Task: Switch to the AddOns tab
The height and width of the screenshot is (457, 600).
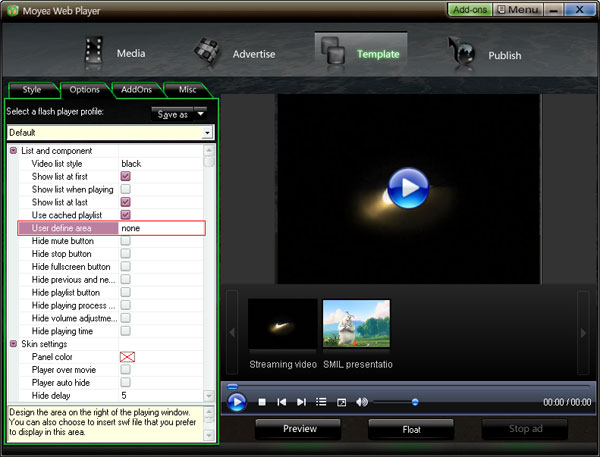Action: [x=136, y=90]
